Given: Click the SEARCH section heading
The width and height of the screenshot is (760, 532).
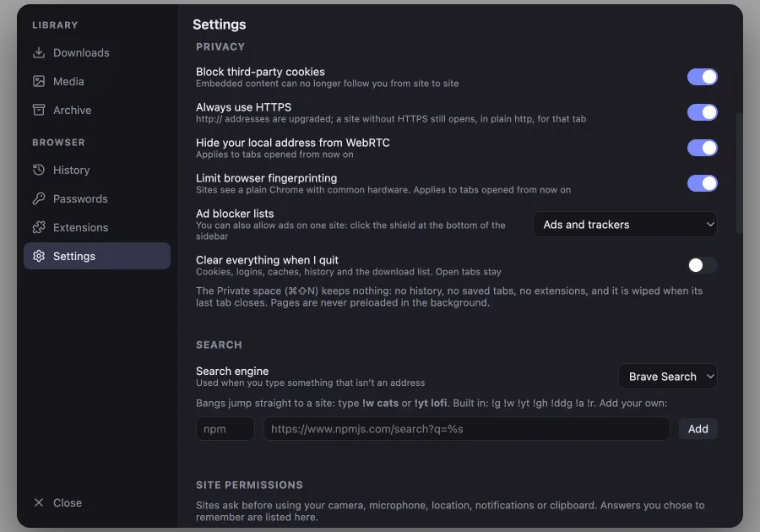Looking at the screenshot, I should [x=219, y=345].
